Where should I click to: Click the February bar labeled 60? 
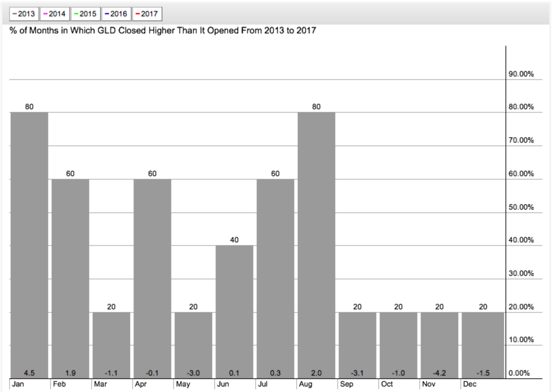70,279
